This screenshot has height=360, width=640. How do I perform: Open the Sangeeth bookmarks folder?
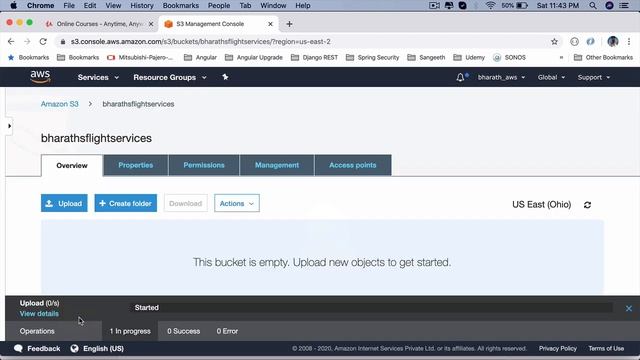[x=426, y=58]
